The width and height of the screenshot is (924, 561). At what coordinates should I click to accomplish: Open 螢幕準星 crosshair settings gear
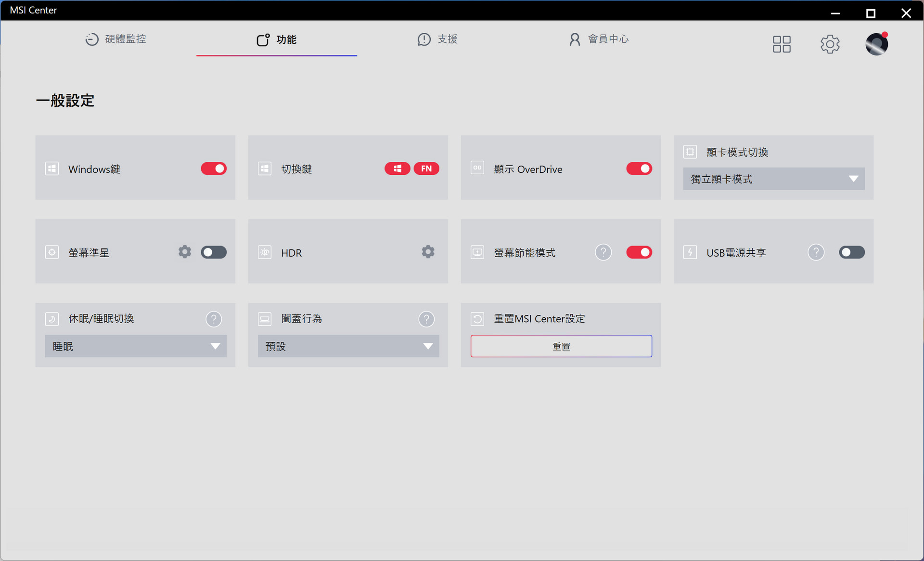pyautogui.click(x=185, y=252)
